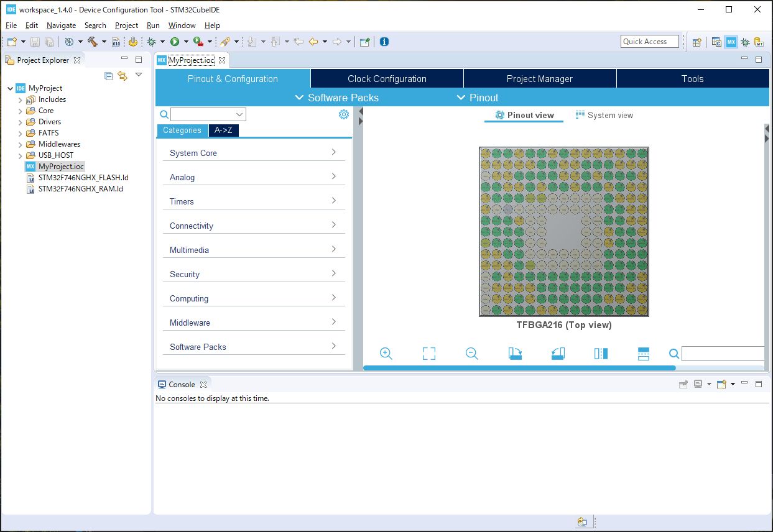Click the Back navigation arrow
773x532 pixels.
click(313, 42)
